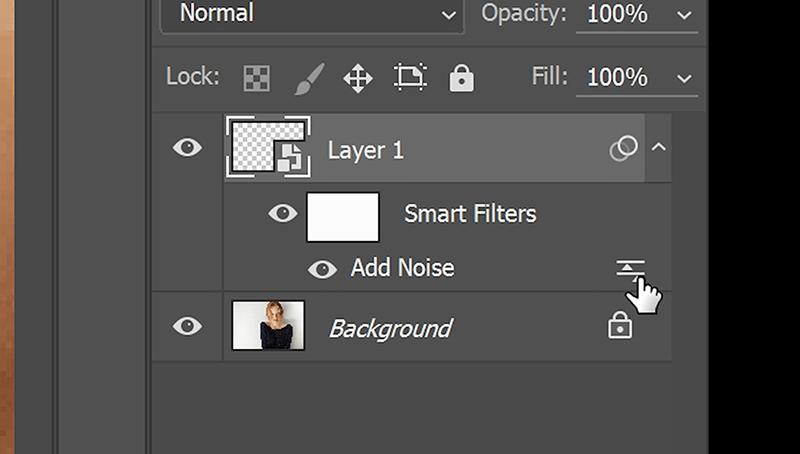The height and width of the screenshot is (454, 800).
Task: Open Add Noise filter blending options icon
Action: pyautogui.click(x=630, y=268)
